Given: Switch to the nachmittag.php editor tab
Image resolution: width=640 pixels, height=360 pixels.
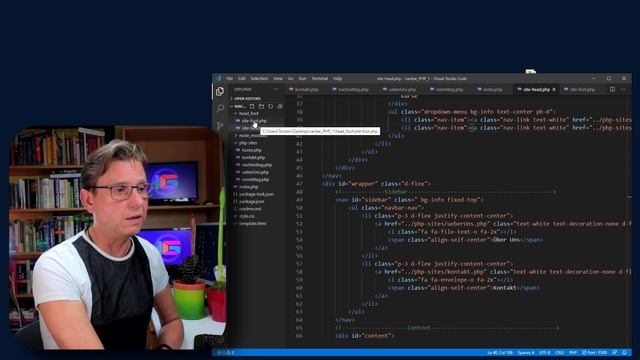Looking at the screenshot, I should (351, 89).
